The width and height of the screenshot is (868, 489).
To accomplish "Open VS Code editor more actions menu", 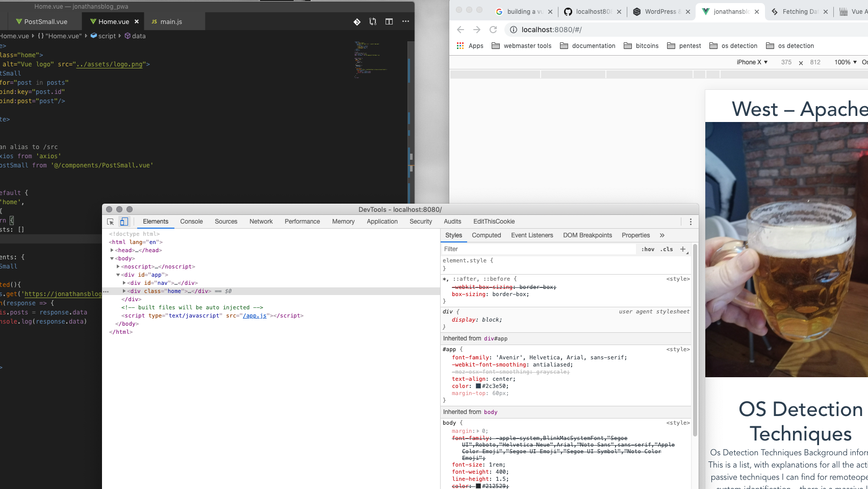I will coord(405,21).
